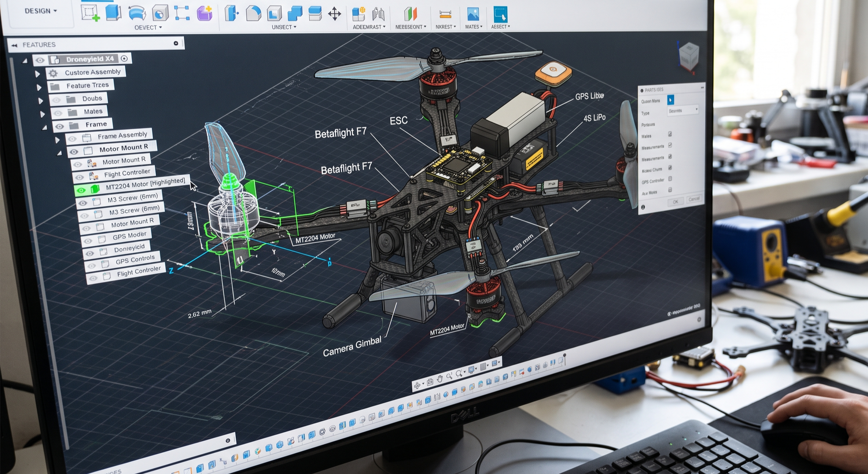Click the Quaen Mans selection arrow button
This screenshot has width=868, height=474.
[x=670, y=100]
